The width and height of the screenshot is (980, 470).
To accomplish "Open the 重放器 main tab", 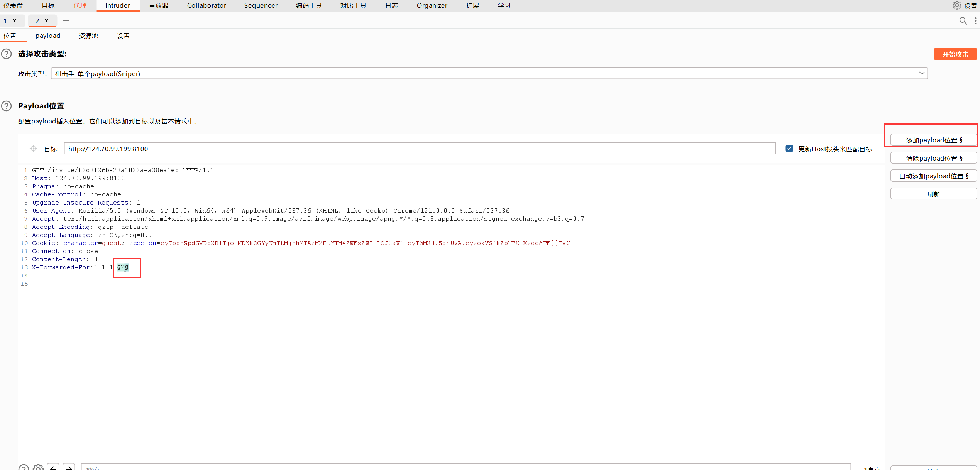I will pyautogui.click(x=159, y=5).
